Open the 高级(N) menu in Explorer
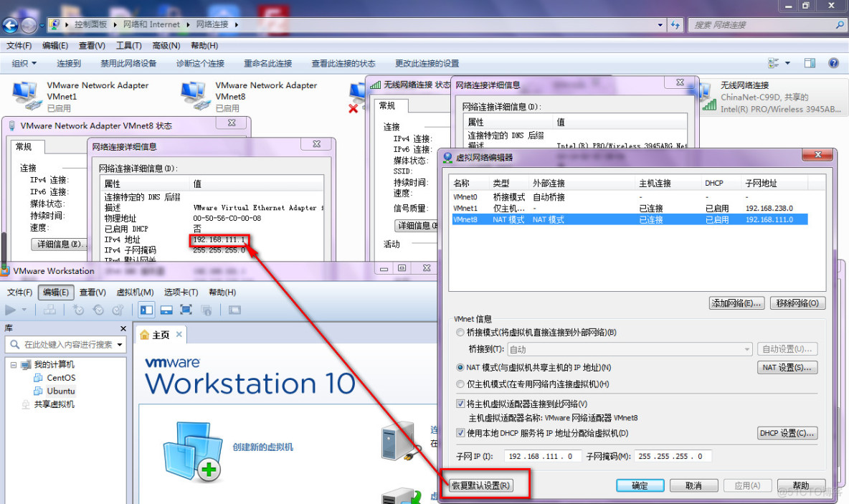The height and width of the screenshot is (504, 849). pyautogui.click(x=166, y=46)
